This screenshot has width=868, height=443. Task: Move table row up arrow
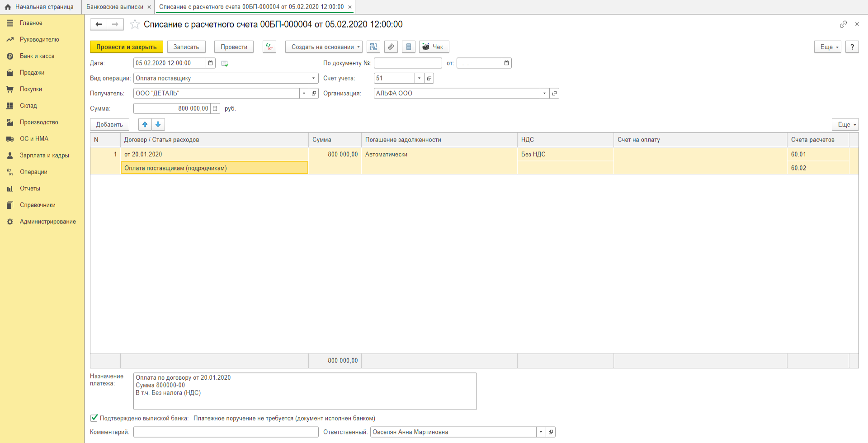(x=145, y=124)
